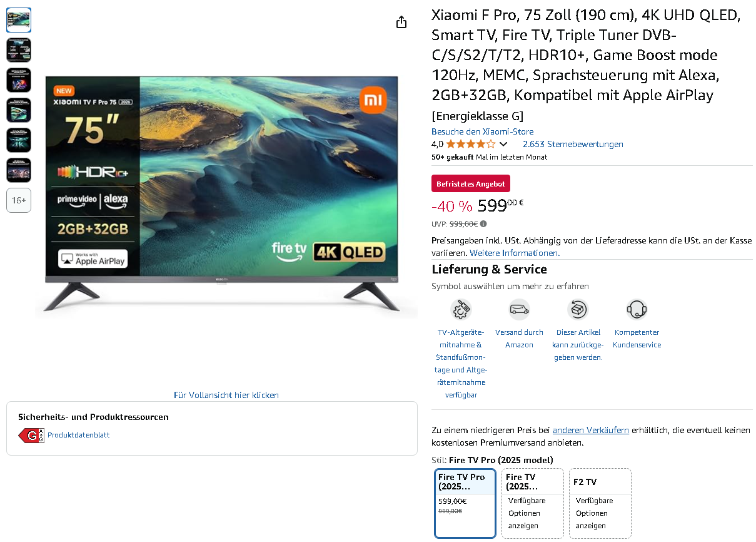Click the anderen Verkäufern link

[x=590, y=430]
